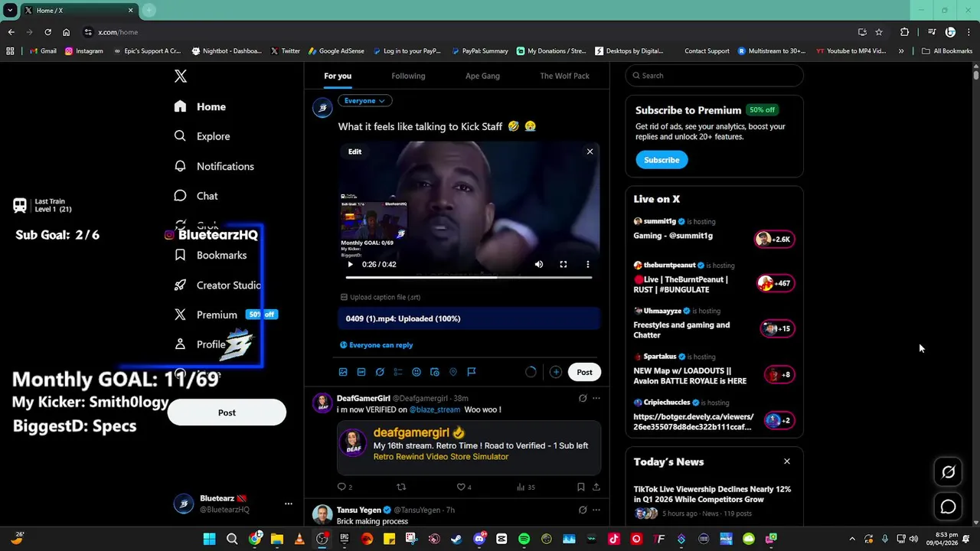This screenshot has height=551, width=980.
Task: Play the attached video
Action: 351,265
